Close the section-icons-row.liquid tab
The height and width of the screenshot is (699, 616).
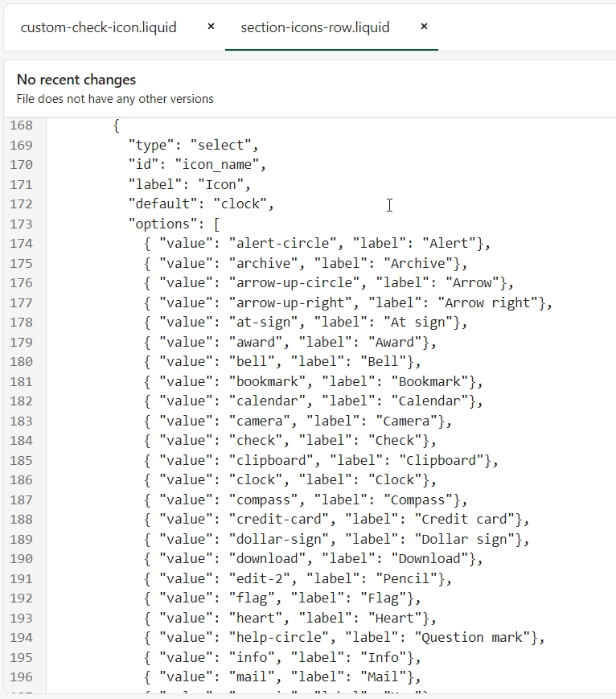[x=424, y=27]
